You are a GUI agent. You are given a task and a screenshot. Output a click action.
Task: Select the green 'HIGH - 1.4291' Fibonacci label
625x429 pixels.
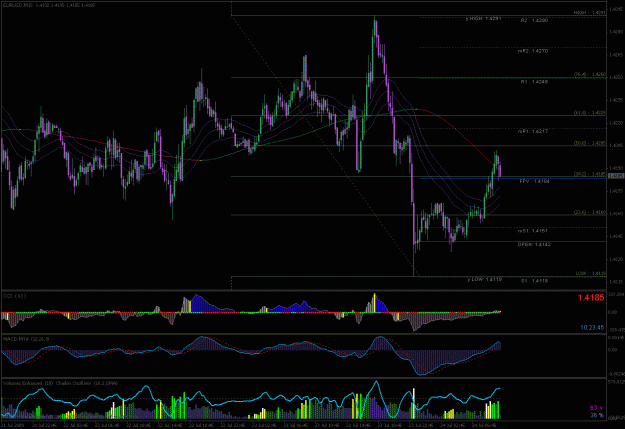(x=590, y=13)
